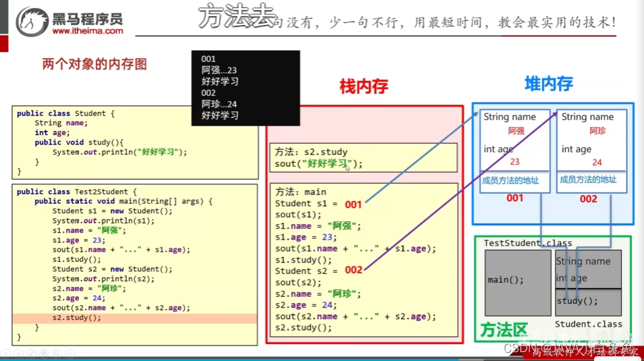Click red address '001' beside 'Student s1 ='
This screenshot has width=644, height=361.
[353, 204]
